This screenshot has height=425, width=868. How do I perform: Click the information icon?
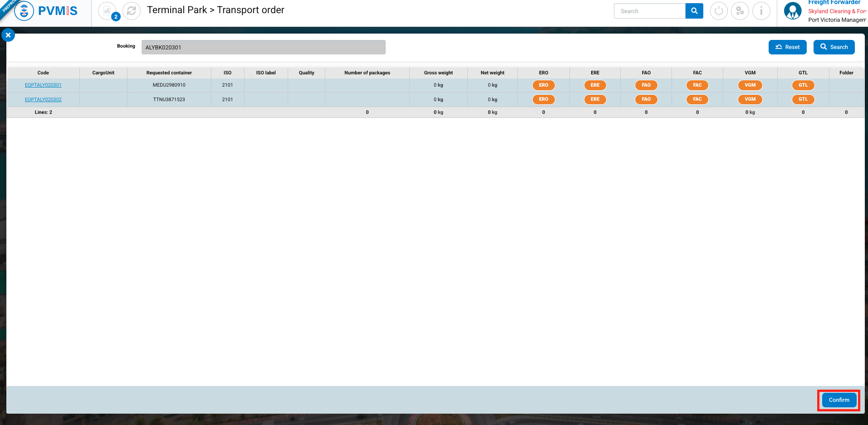[761, 11]
